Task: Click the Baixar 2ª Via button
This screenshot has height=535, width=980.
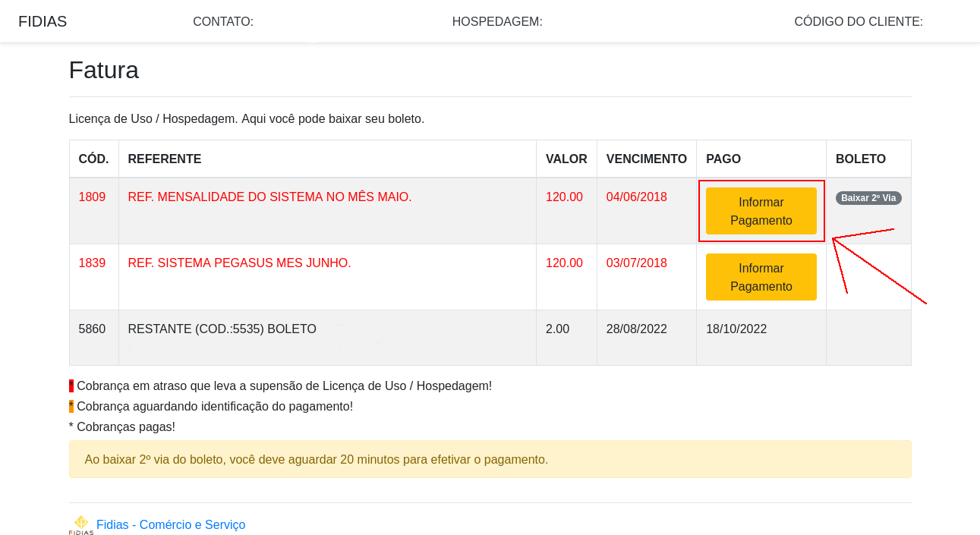Action: (x=868, y=197)
